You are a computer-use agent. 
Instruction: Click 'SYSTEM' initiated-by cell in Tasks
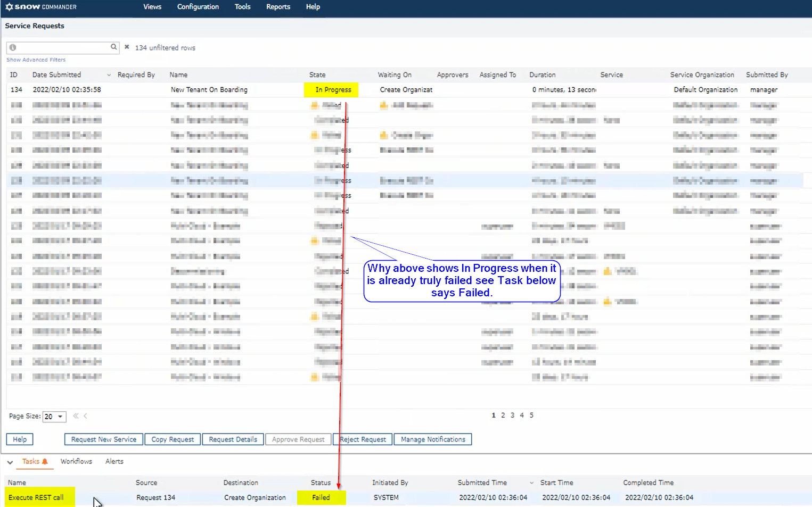[386, 498]
